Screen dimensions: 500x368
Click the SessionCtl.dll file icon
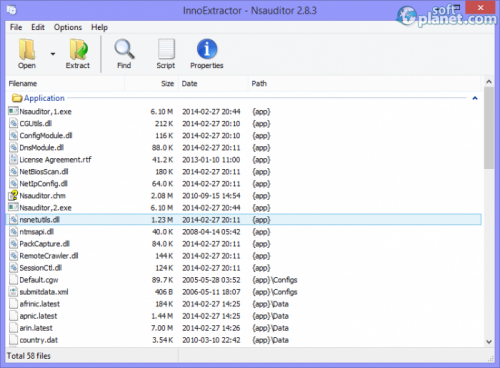[x=13, y=268]
